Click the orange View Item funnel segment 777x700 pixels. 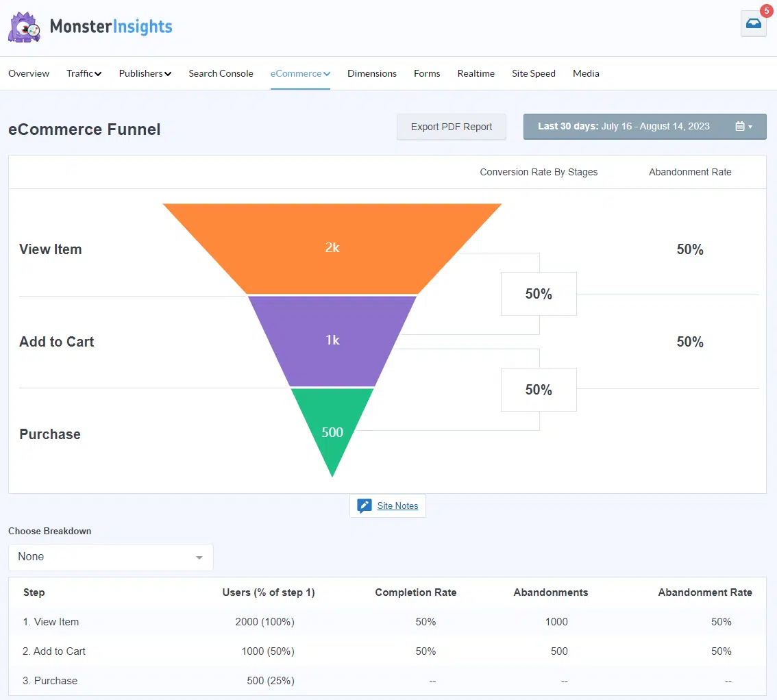pyautogui.click(x=332, y=247)
